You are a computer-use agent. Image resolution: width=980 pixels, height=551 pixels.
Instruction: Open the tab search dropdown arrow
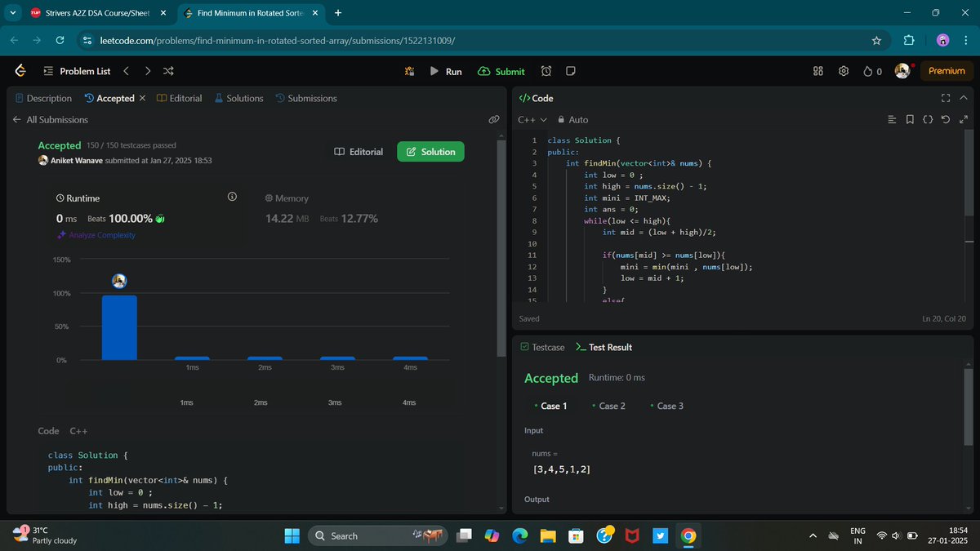click(12, 13)
